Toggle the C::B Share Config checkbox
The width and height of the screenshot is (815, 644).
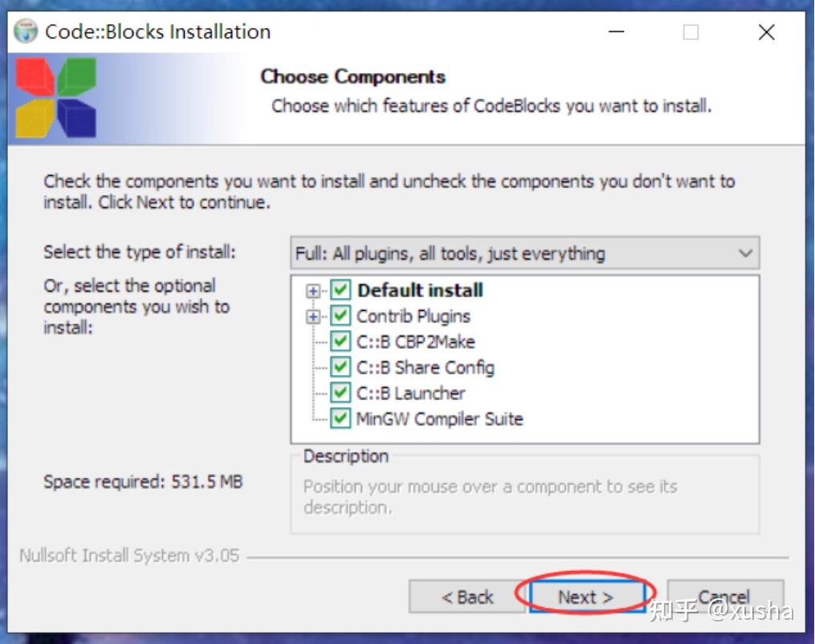click(341, 367)
